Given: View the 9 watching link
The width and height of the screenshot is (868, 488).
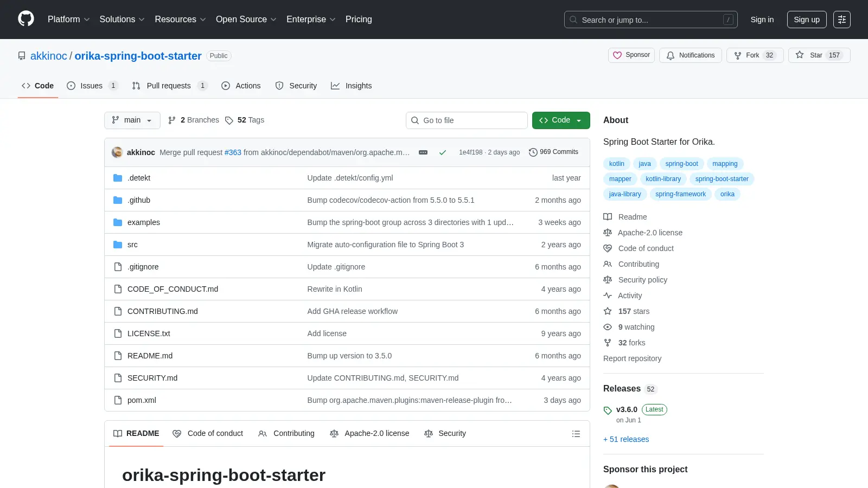Looking at the screenshot, I should [629, 327].
